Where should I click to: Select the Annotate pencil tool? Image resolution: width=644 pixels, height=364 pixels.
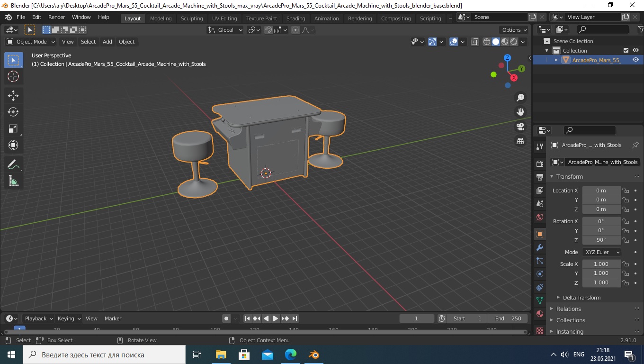[x=13, y=164]
